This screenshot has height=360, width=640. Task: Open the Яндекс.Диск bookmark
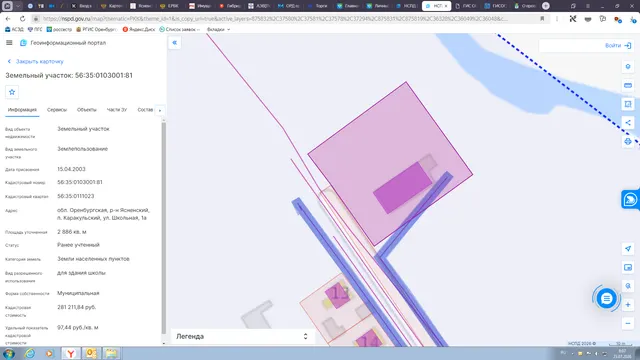[139, 29]
